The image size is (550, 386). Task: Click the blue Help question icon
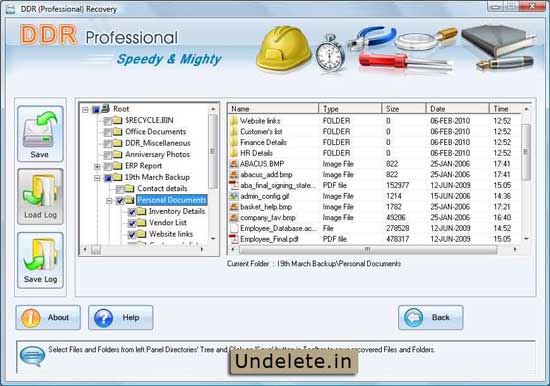(103, 318)
